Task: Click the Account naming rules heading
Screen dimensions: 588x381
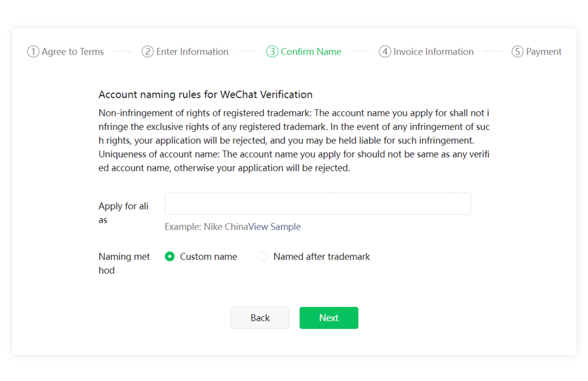Action: coord(206,94)
